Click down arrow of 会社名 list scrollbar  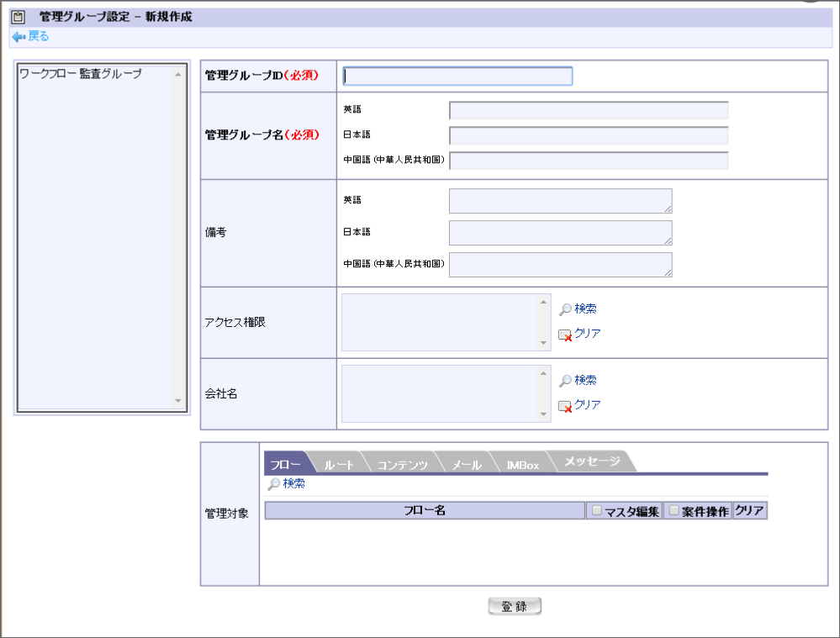tap(543, 414)
